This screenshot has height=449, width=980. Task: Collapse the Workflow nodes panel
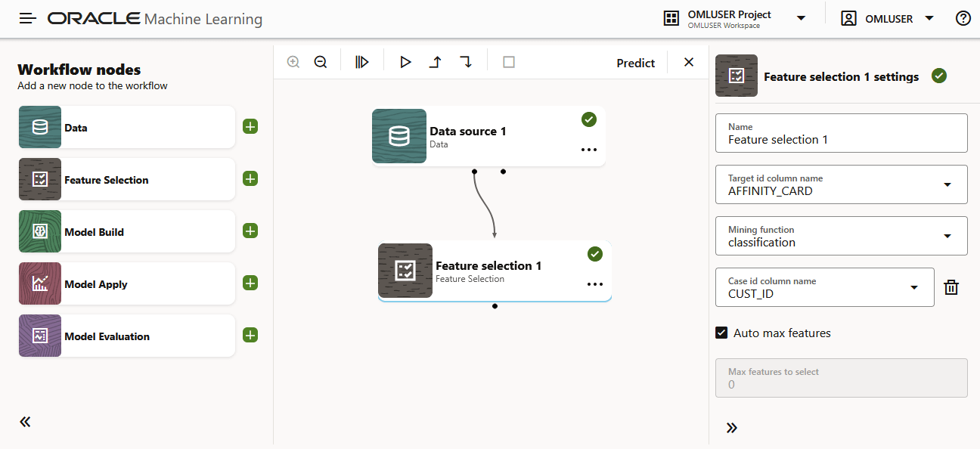coord(25,422)
